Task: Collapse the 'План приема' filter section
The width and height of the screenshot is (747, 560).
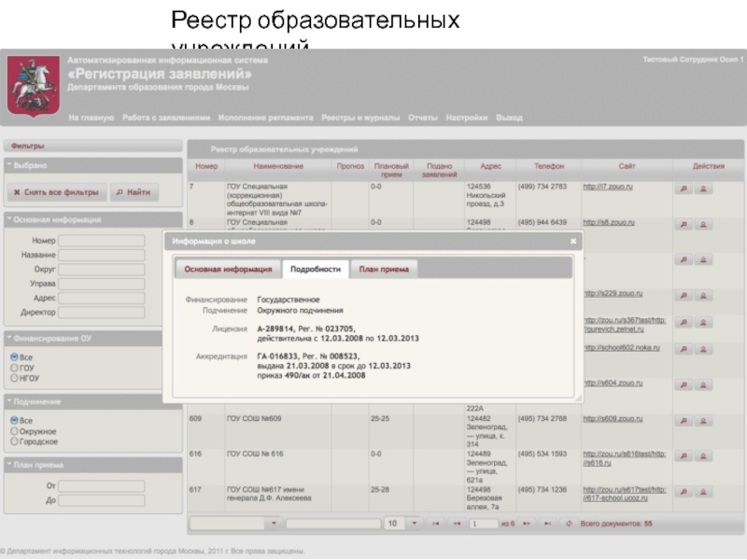Action: click(x=9, y=464)
